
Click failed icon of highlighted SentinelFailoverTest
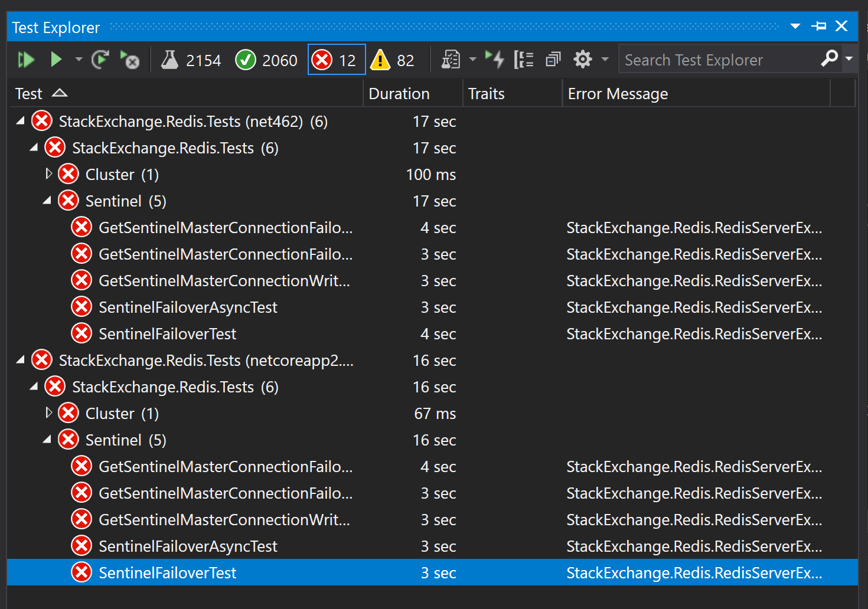[x=81, y=572]
